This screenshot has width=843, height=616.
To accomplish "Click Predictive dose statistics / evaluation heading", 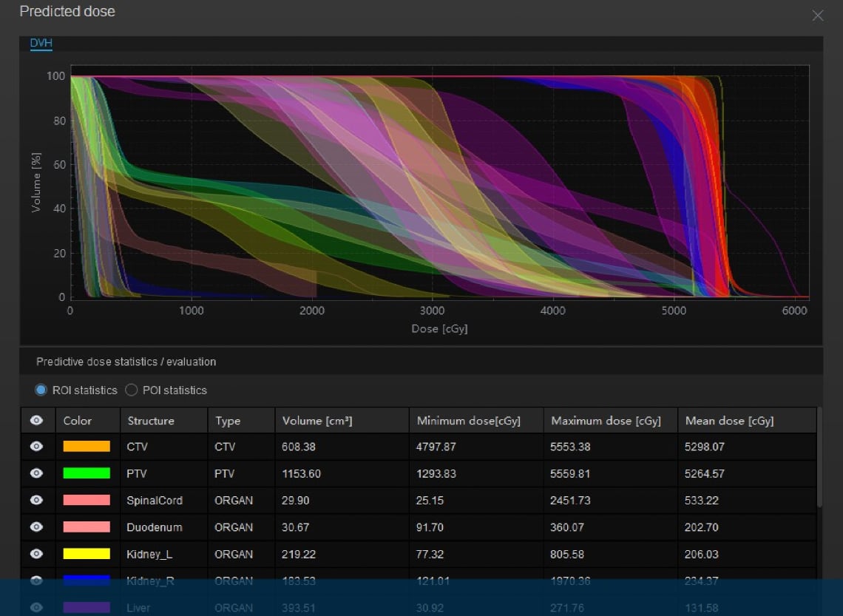I will pyautogui.click(x=126, y=362).
